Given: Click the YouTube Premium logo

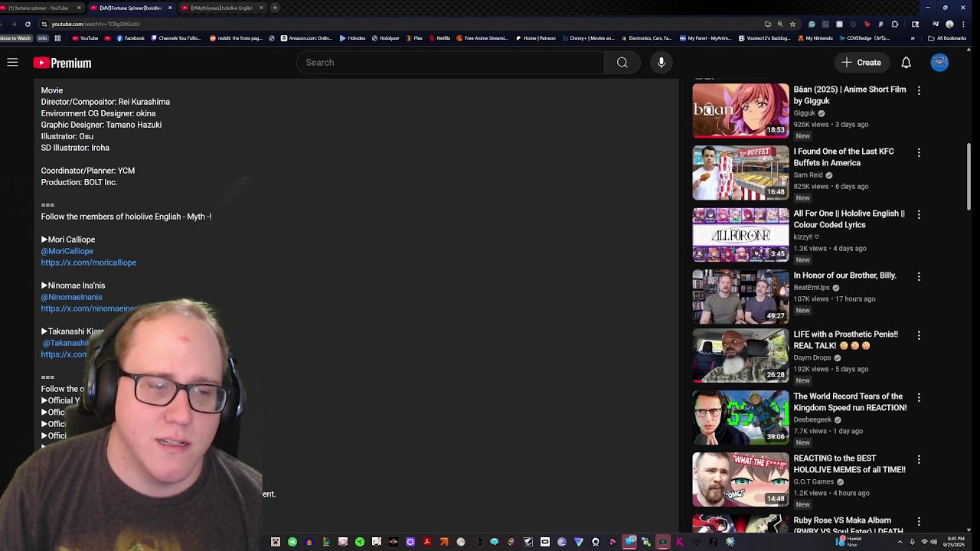Looking at the screenshot, I should coord(62,63).
